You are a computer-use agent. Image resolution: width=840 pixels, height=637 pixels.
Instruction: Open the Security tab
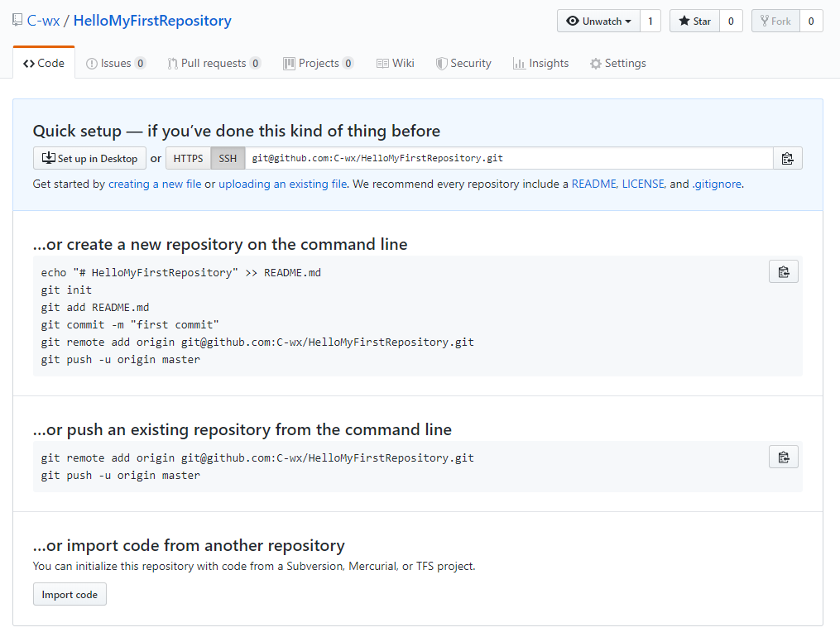[464, 63]
